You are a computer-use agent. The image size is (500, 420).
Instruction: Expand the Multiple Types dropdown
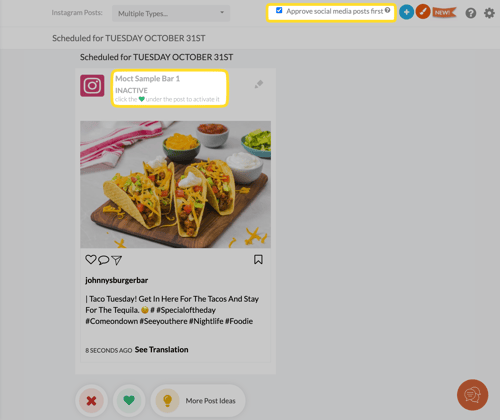pyautogui.click(x=171, y=13)
